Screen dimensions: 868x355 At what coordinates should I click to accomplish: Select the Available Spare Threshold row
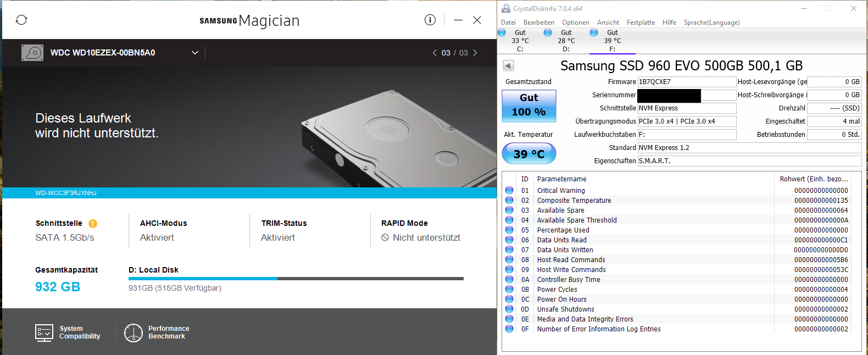(676, 220)
